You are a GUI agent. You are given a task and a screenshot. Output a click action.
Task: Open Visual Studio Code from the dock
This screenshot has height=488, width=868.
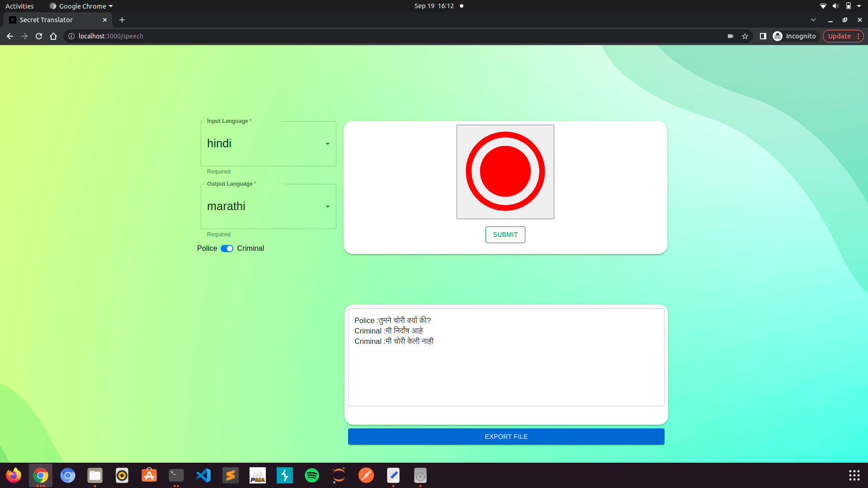pos(203,475)
